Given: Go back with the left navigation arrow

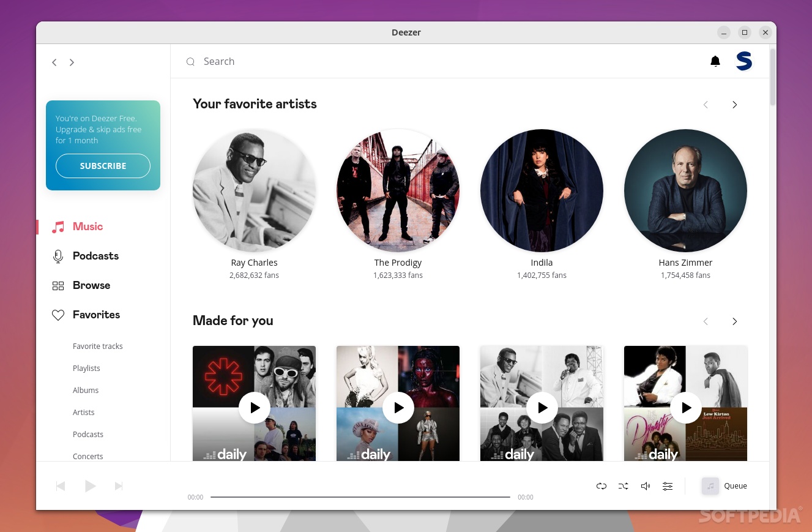Looking at the screenshot, I should tap(54, 62).
